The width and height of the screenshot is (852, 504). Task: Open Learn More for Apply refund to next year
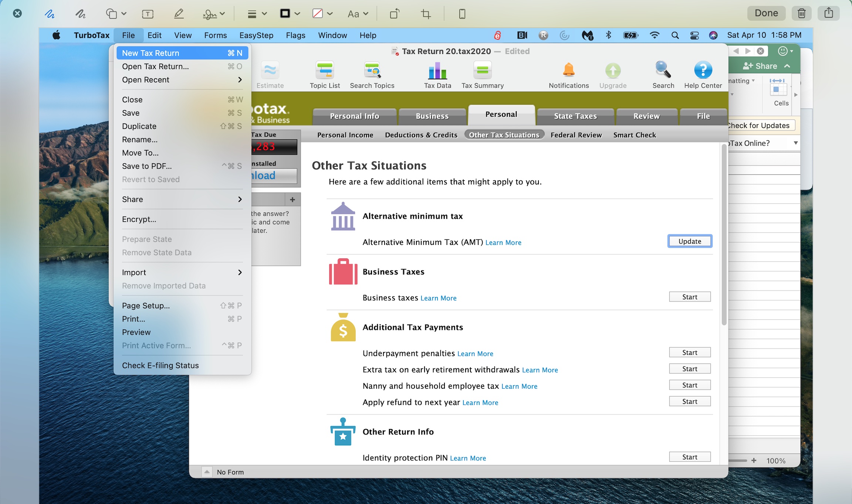click(x=480, y=403)
